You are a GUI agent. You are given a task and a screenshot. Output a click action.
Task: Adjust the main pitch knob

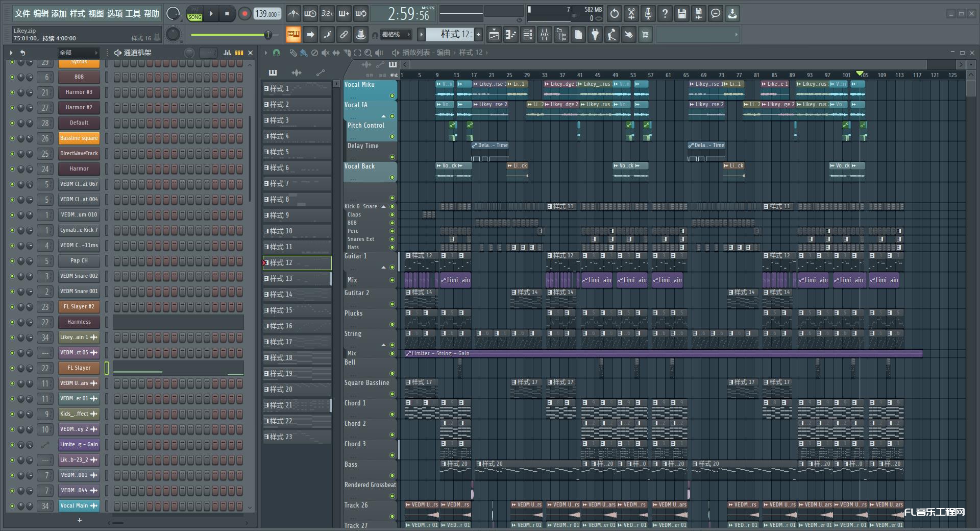(x=174, y=35)
